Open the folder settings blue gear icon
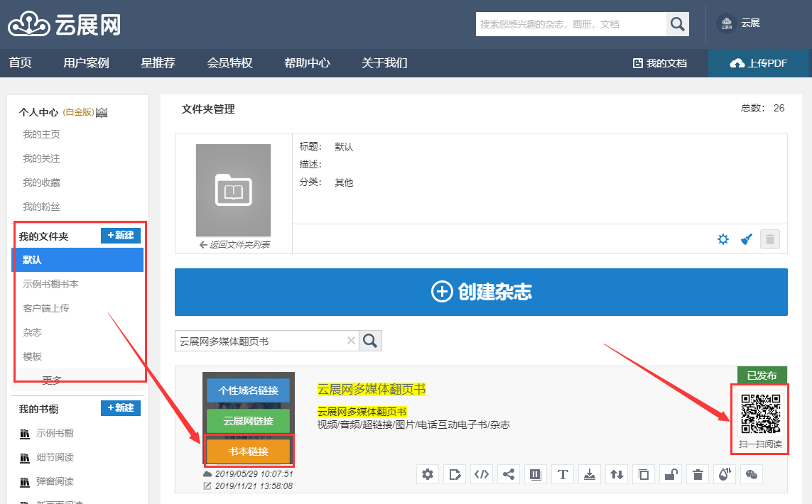The image size is (812, 504). point(723,239)
